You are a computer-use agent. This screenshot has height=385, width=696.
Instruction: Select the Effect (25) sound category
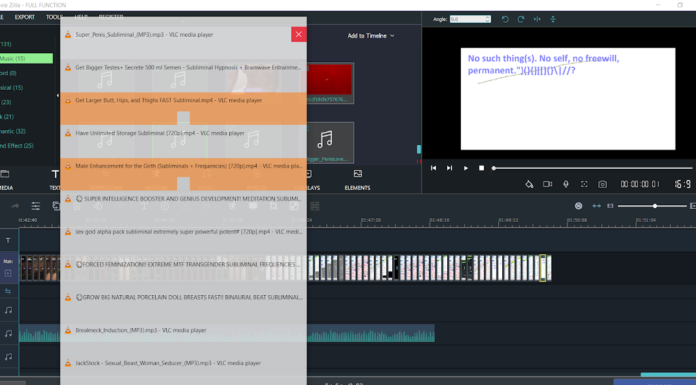pos(17,146)
